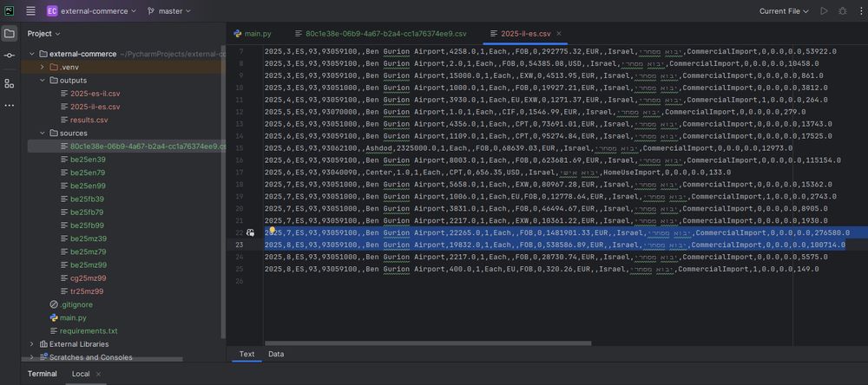The width and height of the screenshot is (868, 385).
Task: Click the light bulb intention icon
Action: (272, 230)
